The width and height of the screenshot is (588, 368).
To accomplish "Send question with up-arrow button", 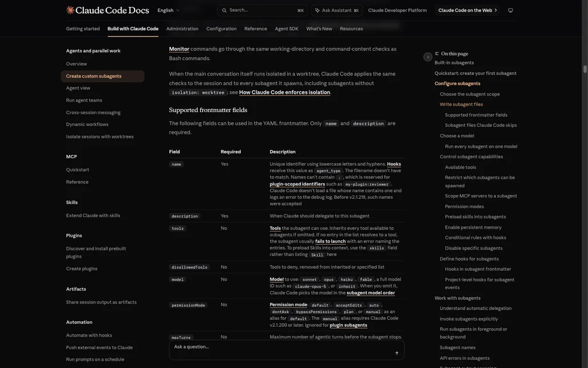I will [397, 353].
